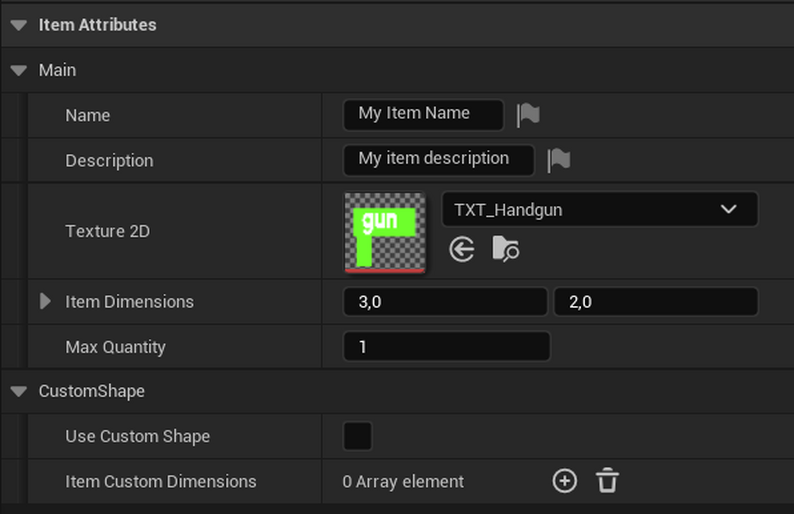Select the Name property label

[88, 115]
